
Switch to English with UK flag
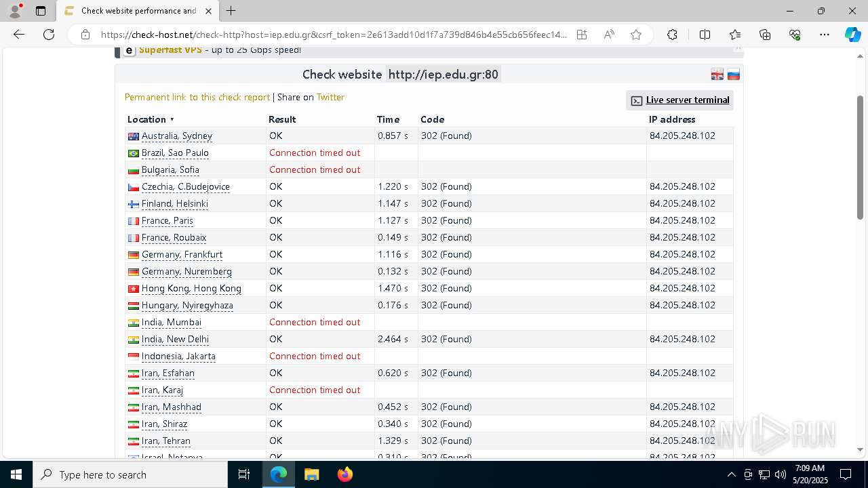(717, 75)
